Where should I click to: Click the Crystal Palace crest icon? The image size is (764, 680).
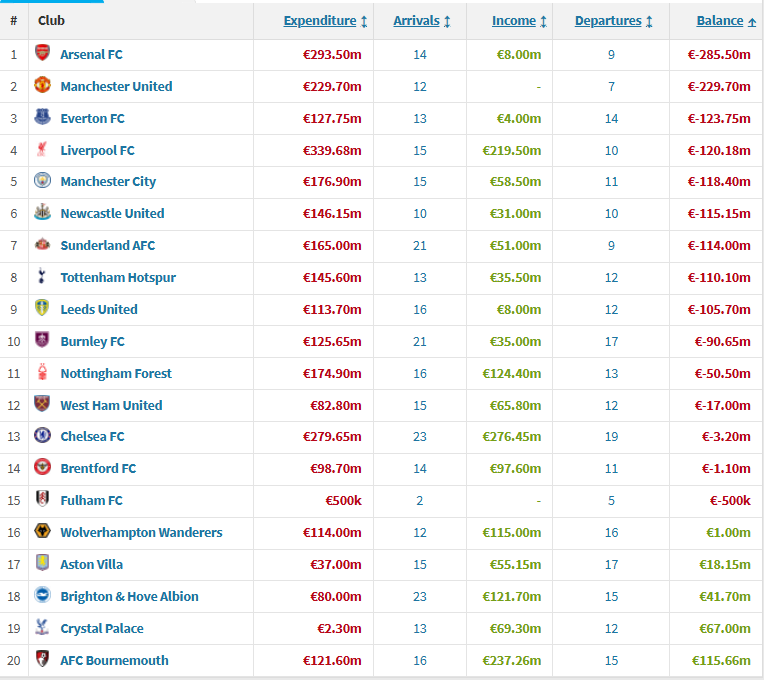(42, 627)
